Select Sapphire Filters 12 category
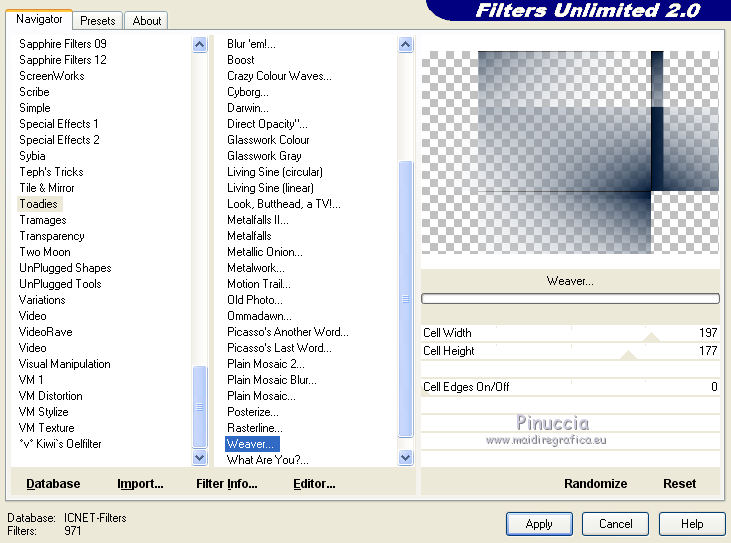 coord(63,60)
